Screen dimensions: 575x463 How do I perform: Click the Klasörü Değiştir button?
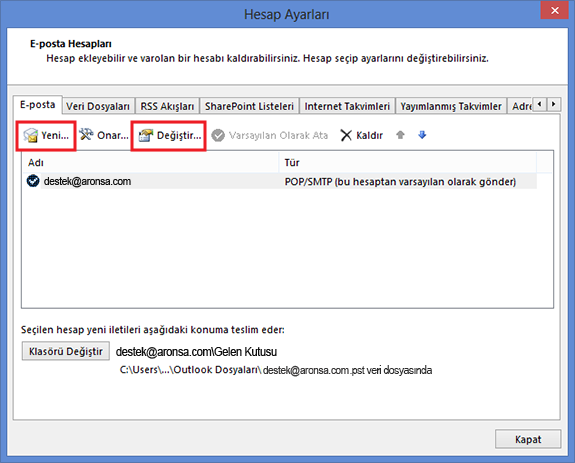(x=66, y=351)
